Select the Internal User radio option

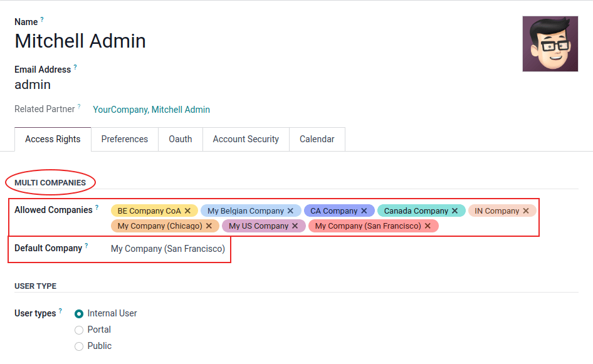[79, 313]
